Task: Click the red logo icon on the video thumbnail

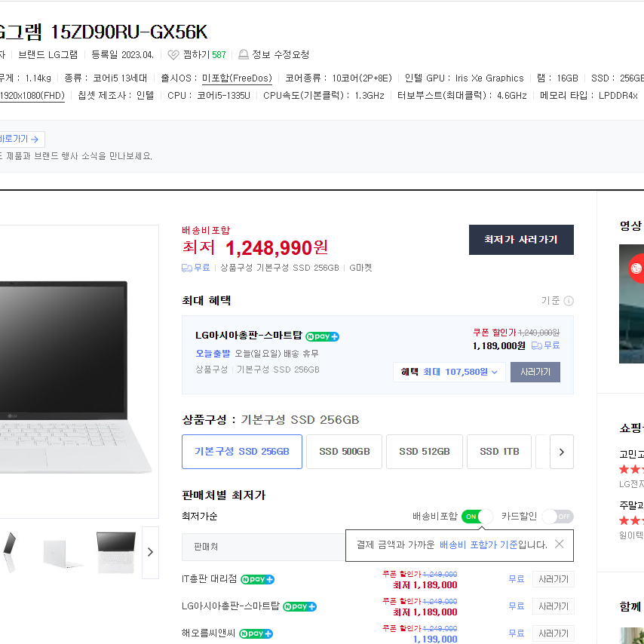Action: (x=636, y=268)
